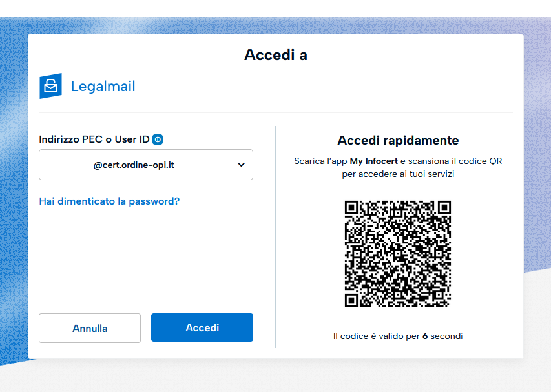Click the bottom-left QR finder square
This screenshot has width=551, height=392.
[351, 300]
